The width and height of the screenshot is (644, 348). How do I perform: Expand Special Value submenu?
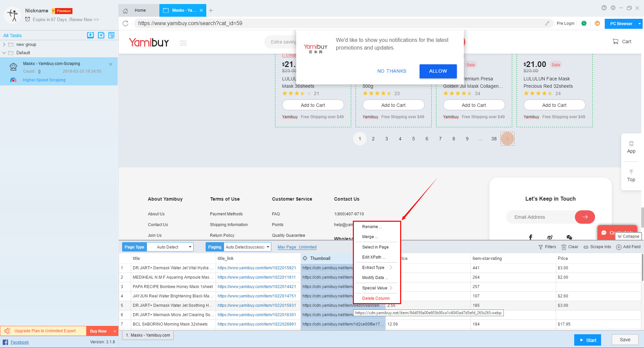point(377,288)
